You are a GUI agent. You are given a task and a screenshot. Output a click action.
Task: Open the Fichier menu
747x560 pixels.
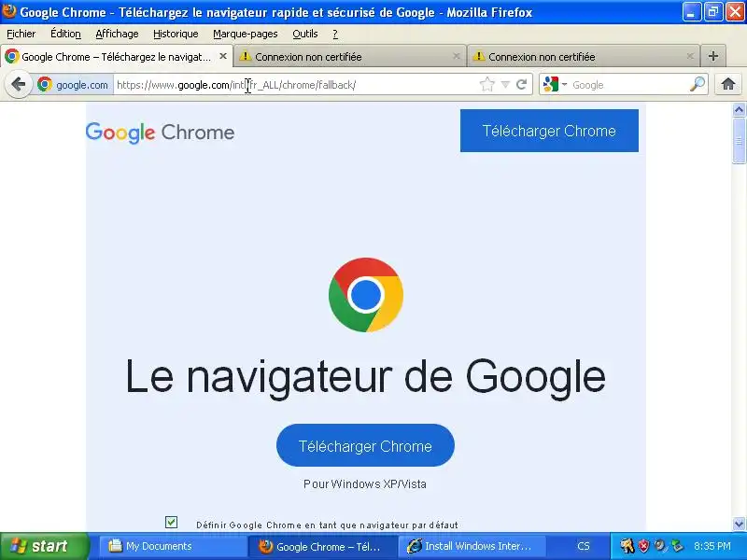[21, 34]
